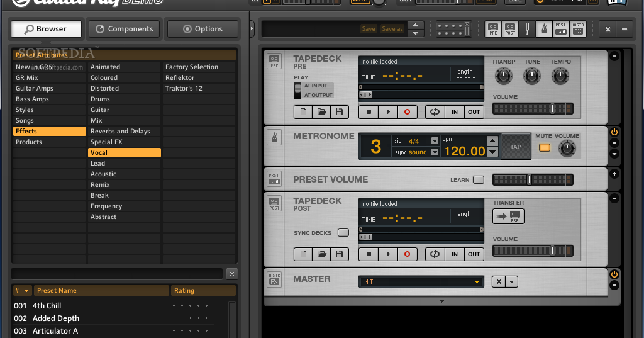Play the Tapedeck Post transport
Image resolution: width=644 pixels, height=338 pixels.
coord(388,254)
